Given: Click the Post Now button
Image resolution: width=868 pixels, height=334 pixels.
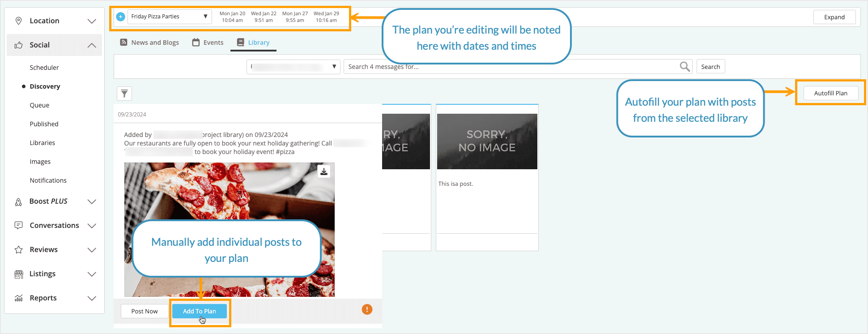Looking at the screenshot, I should (145, 311).
